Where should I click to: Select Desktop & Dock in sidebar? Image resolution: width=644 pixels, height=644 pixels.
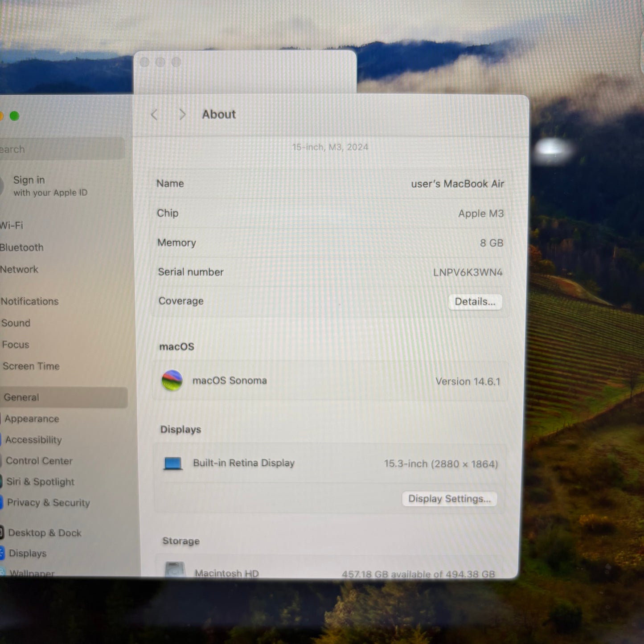pos(45,533)
